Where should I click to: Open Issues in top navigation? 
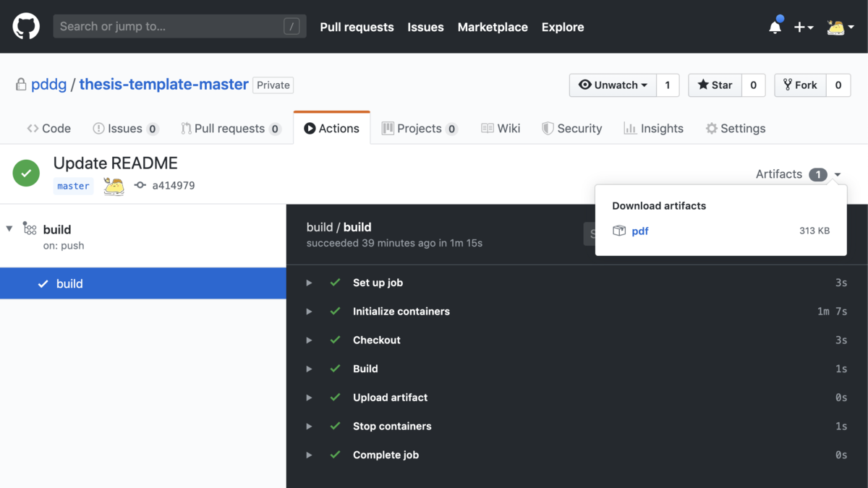(x=425, y=27)
